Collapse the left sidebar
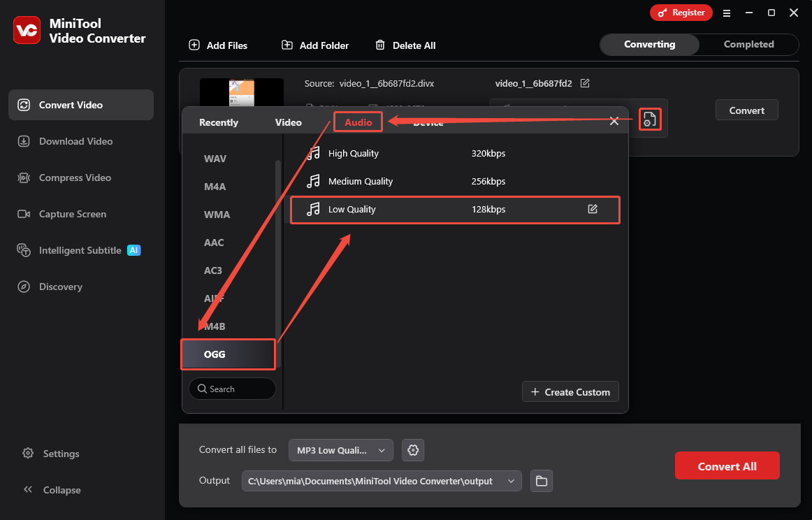Image resolution: width=812 pixels, height=520 pixels. coord(60,490)
